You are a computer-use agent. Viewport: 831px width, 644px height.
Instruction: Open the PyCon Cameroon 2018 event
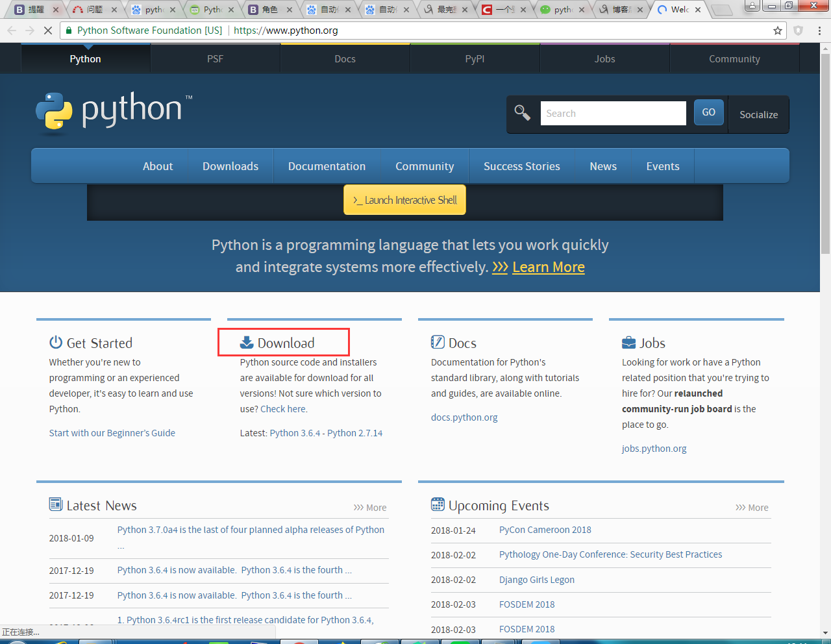point(545,530)
